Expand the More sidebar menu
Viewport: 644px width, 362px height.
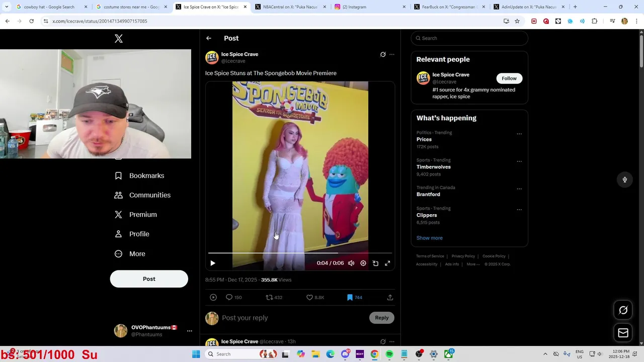tap(130, 254)
